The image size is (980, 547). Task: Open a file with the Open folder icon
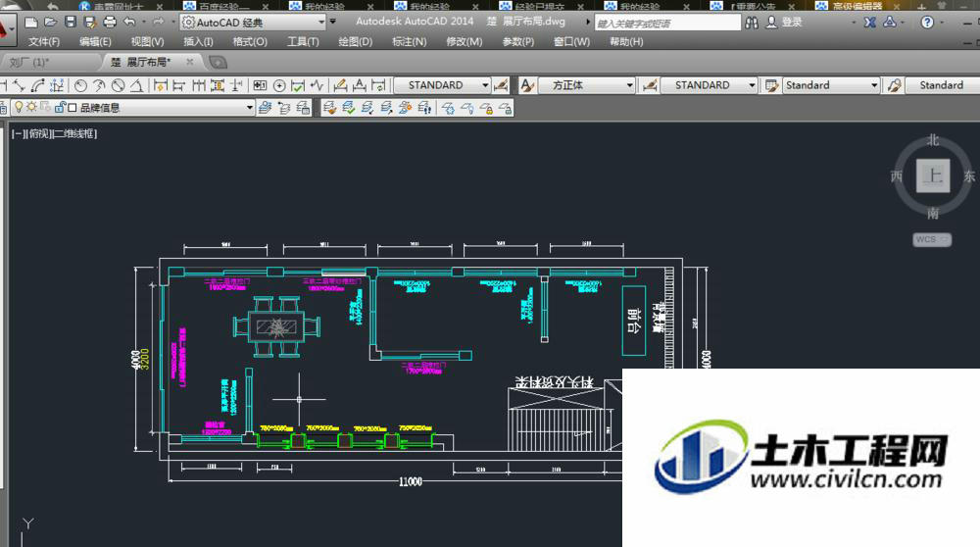[51, 22]
